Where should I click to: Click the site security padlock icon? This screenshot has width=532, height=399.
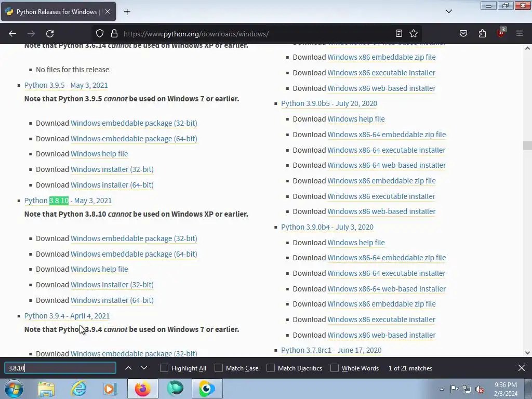pos(114,34)
